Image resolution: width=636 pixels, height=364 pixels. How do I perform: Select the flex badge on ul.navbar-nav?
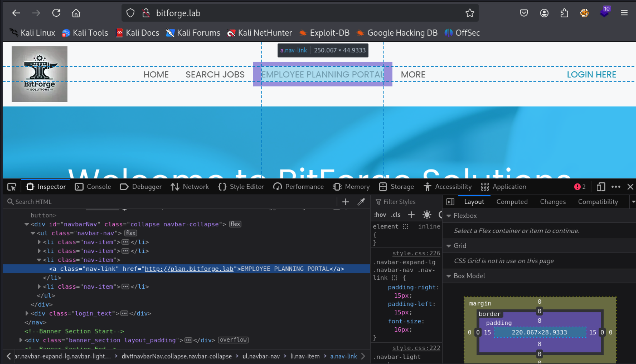[x=130, y=233]
